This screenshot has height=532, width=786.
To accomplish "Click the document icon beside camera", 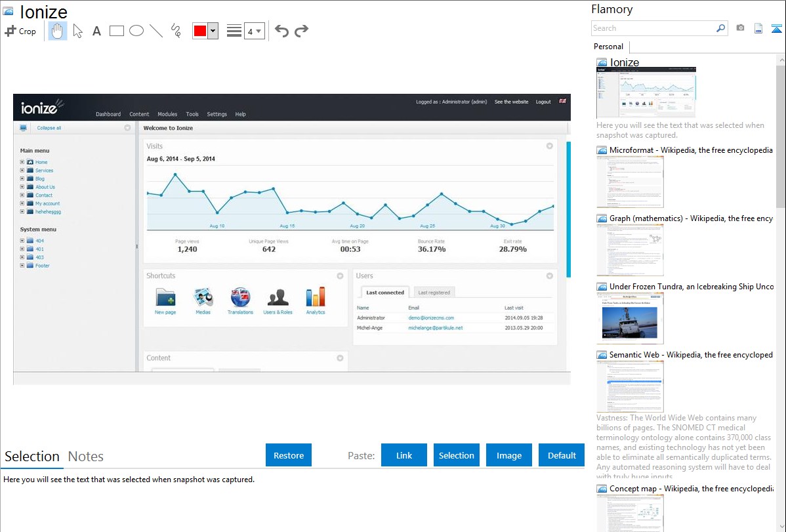I will coord(758,28).
